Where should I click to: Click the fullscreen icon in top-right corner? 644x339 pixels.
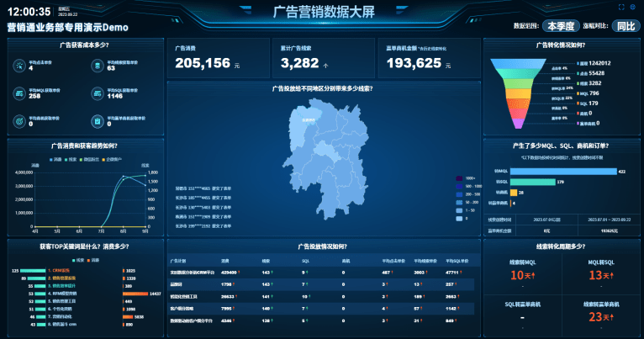[620, 7]
